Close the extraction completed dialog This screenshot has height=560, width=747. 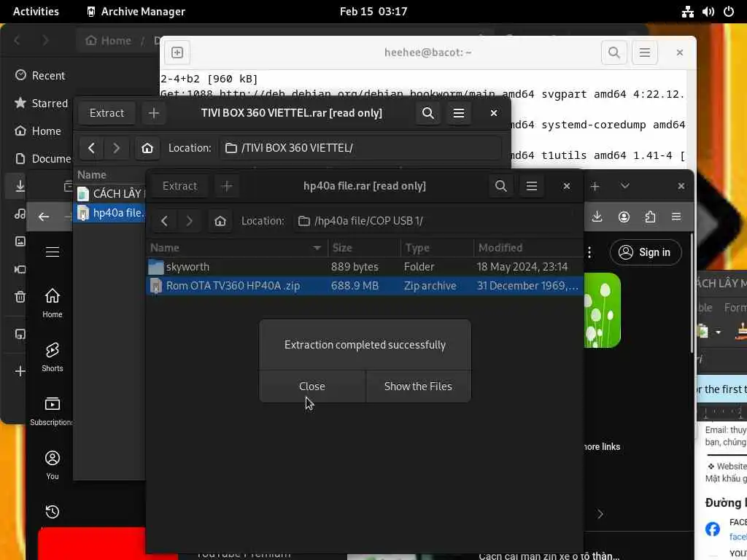point(312,386)
